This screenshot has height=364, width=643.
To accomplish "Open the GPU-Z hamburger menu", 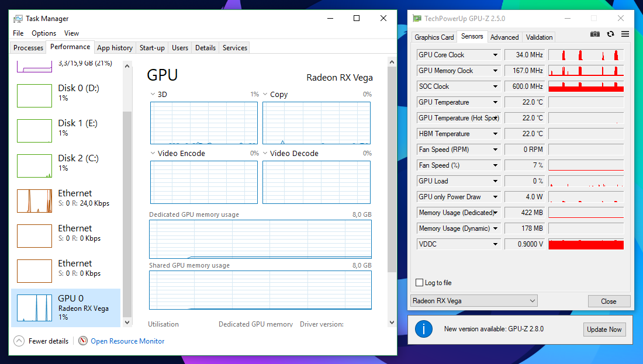I will 625,34.
